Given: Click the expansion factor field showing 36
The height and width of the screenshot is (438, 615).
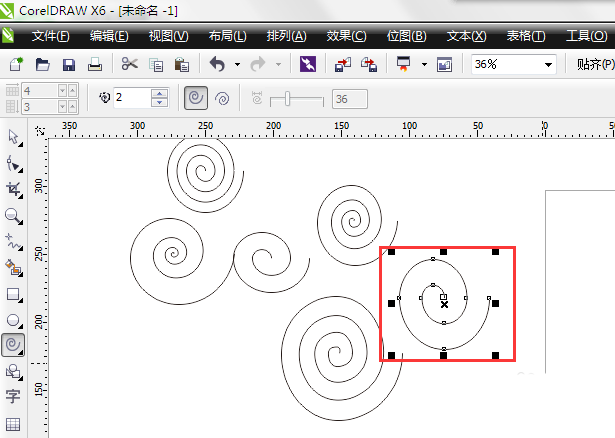Looking at the screenshot, I should pyautogui.click(x=349, y=99).
